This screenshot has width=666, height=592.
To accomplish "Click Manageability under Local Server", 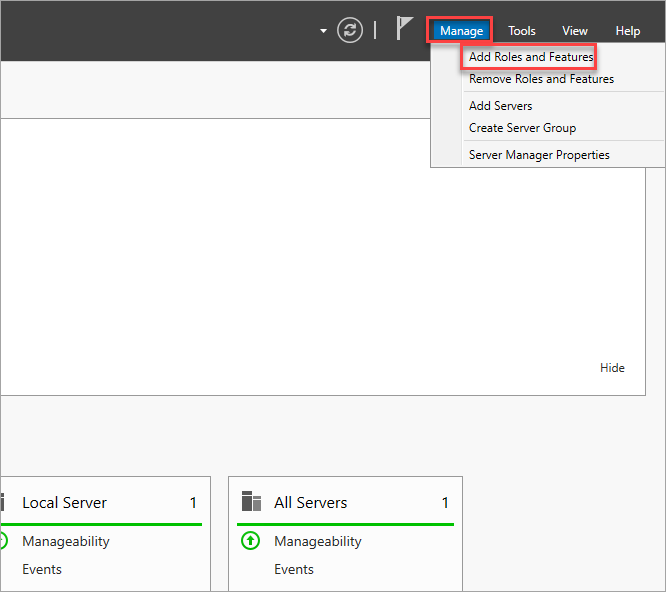I will (66, 541).
